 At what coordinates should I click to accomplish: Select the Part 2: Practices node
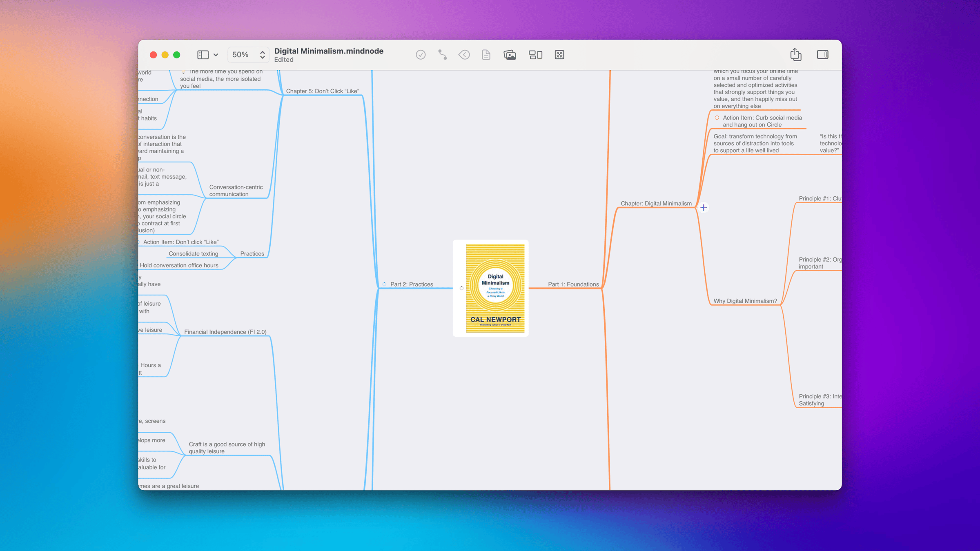coord(412,284)
